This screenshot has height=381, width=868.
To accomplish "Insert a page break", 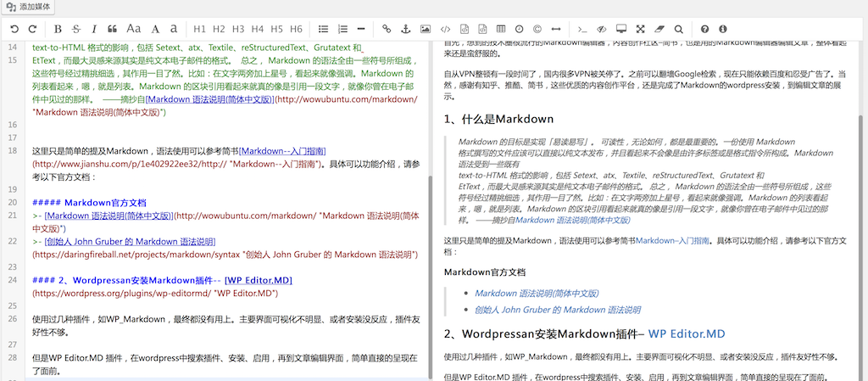I will (x=556, y=29).
